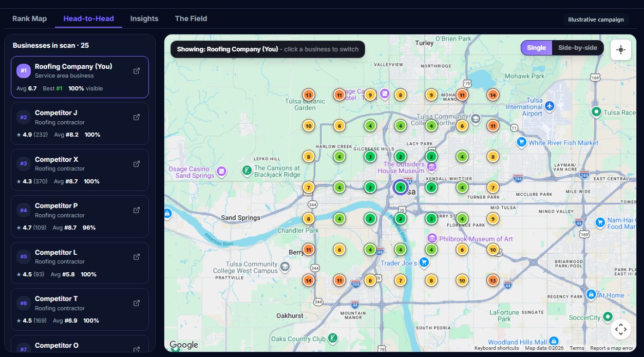Image resolution: width=644 pixels, height=357 pixels.
Task: Open the Head-to-Head tab
Action: point(88,18)
